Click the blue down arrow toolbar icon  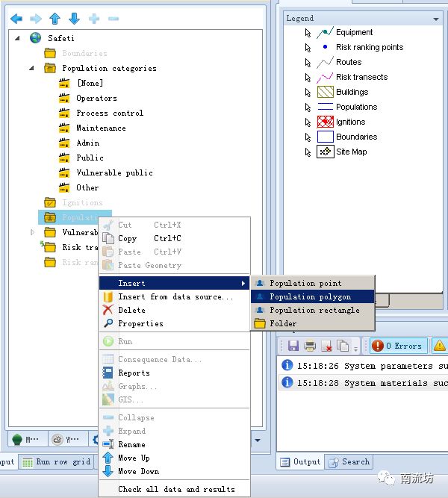(x=75, y=19)
